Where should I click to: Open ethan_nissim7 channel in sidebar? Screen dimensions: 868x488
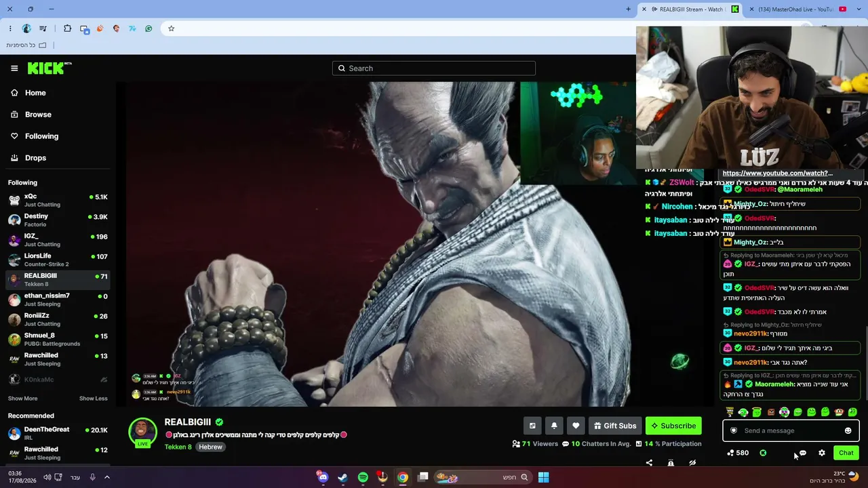58,300
